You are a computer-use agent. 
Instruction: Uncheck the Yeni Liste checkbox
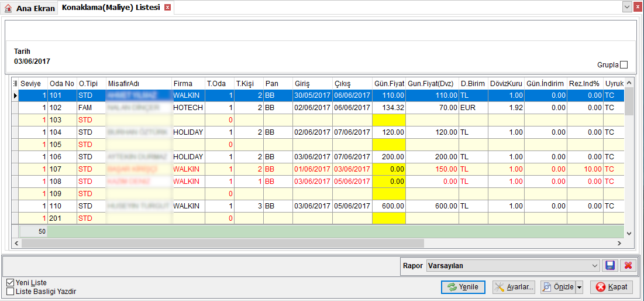tap(11, 283)
